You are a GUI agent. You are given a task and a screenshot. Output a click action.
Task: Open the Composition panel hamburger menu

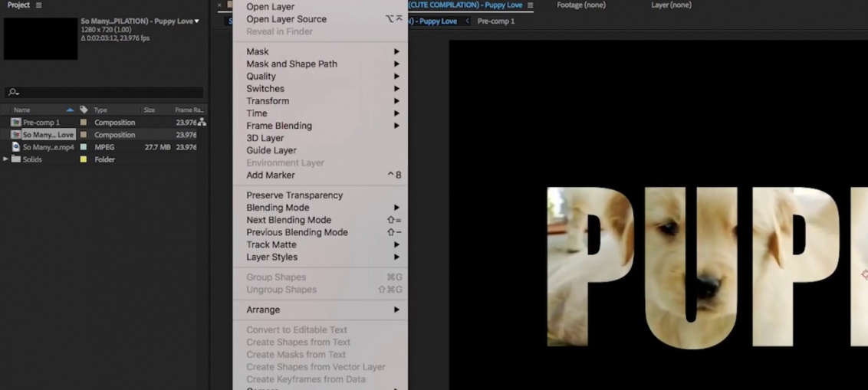click(x=531, y=5)
